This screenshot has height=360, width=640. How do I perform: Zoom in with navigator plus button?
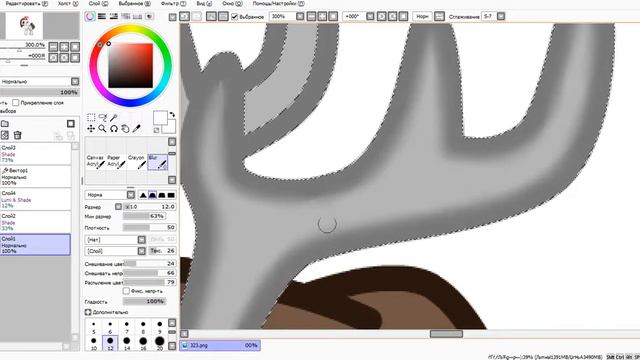click(64, 47)
